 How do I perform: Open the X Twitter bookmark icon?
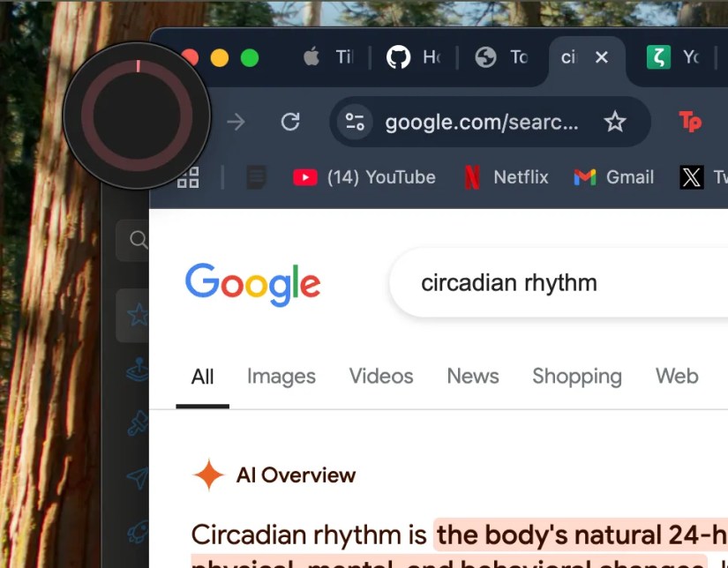[x=691, y=177]
